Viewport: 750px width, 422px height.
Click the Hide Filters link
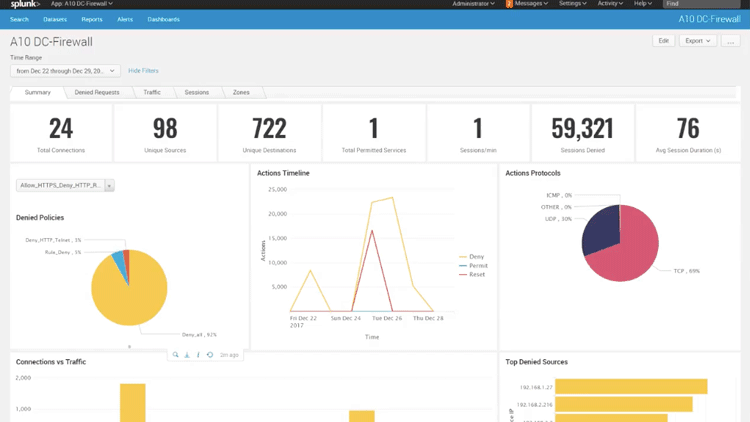click(143, 71)
